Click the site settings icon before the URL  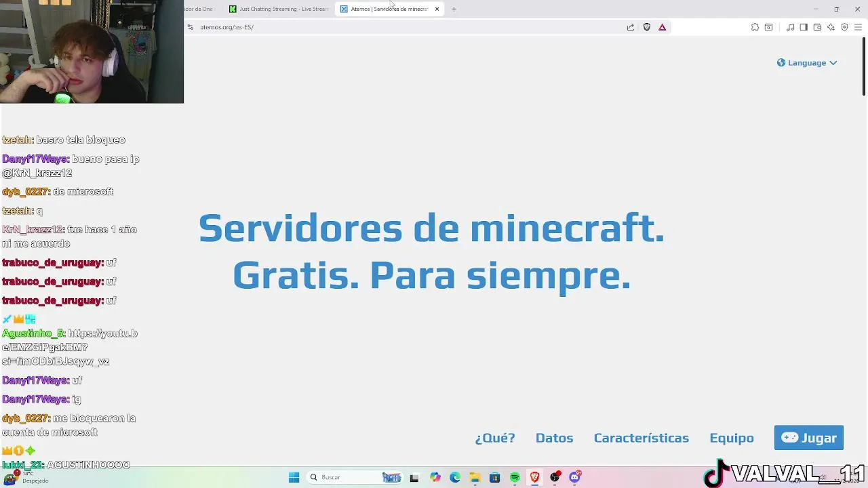(x=191, y=27)
